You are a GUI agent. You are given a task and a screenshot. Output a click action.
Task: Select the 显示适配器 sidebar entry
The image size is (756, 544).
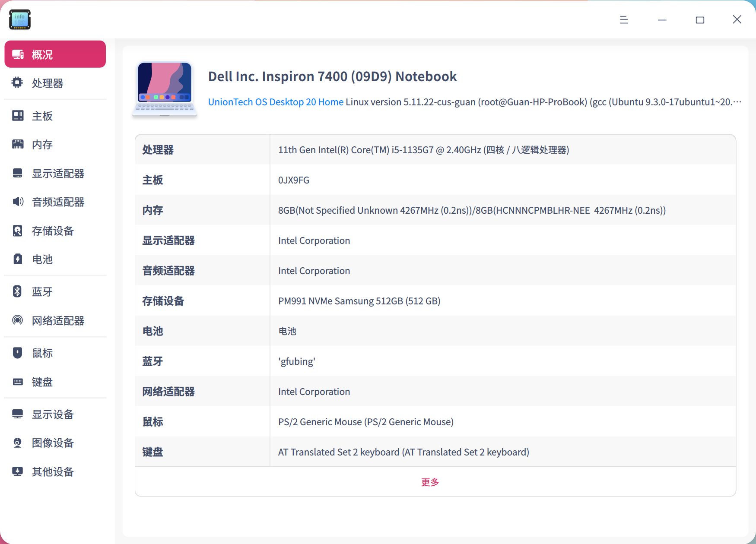pos(55,173)
